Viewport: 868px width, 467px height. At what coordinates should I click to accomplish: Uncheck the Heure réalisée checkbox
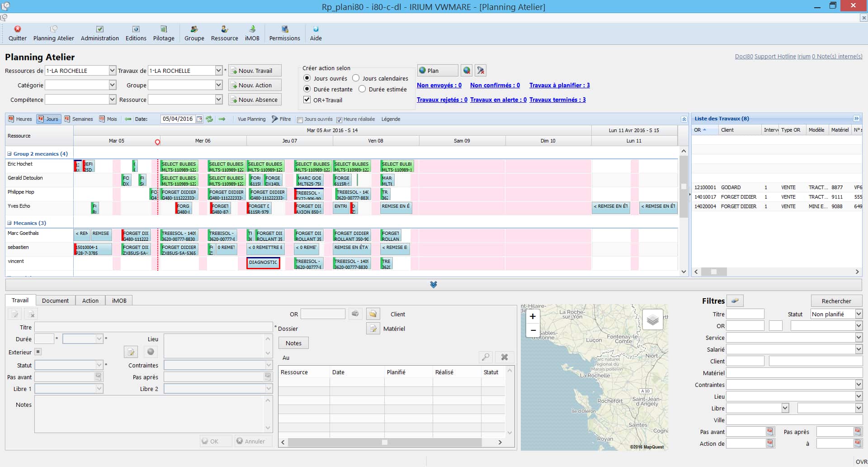[340, 119]
